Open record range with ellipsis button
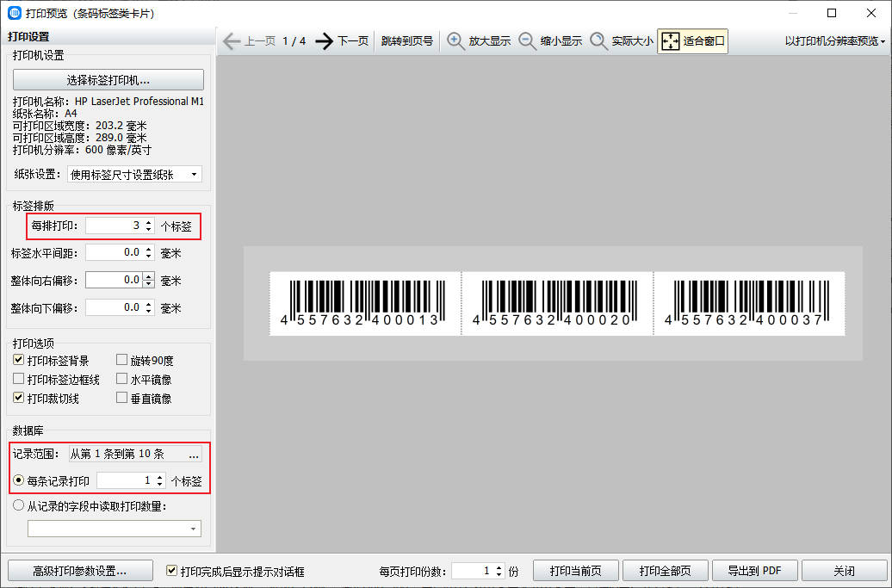The width and height of the screenshot is (892, 588). tap(194, 454)
